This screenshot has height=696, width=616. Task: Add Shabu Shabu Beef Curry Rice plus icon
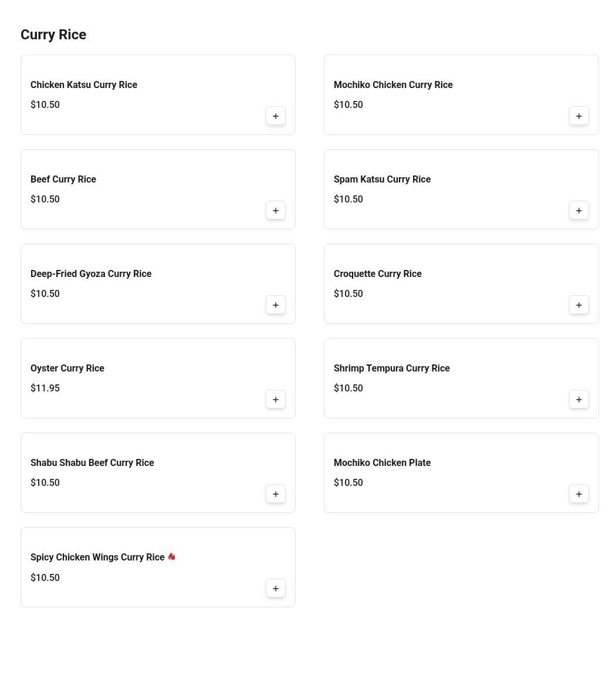tap(276, 494)
